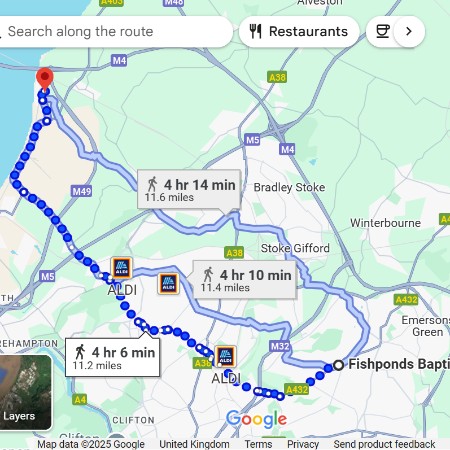450x450 pixels.
Task: Click the Fishponds Baptist origin circle marker
Action: pos(338,365)
